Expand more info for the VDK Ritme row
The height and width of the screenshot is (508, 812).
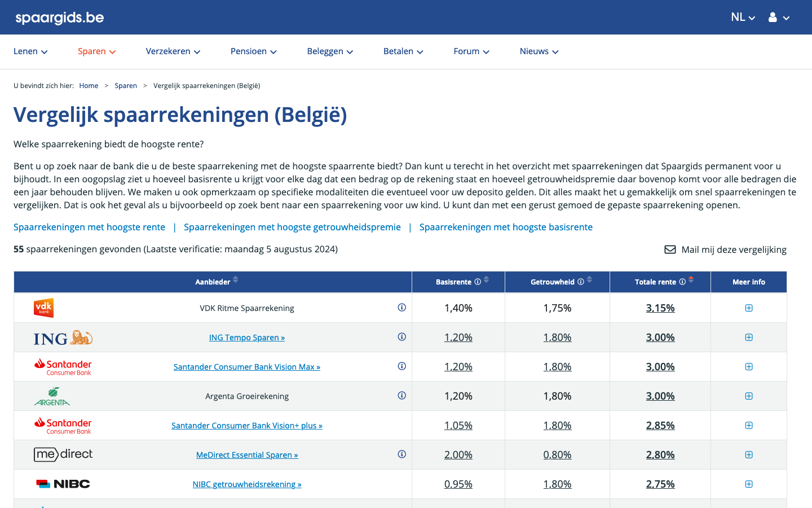point(749,308)
